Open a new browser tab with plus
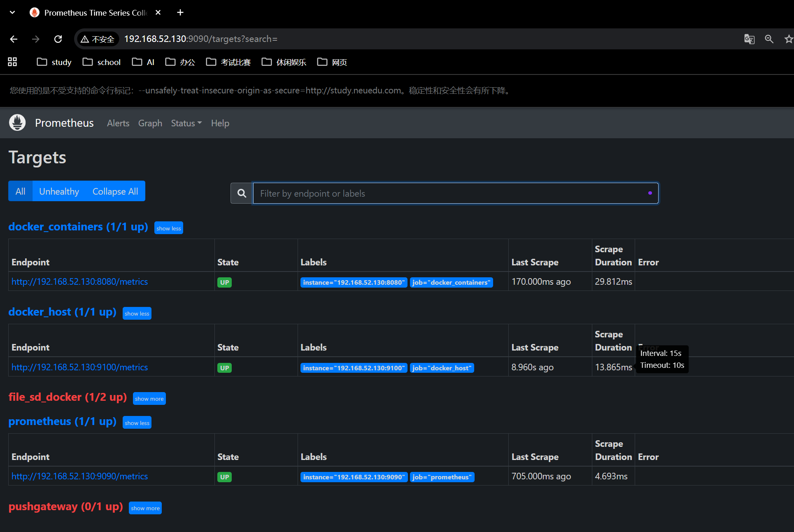 point(180,12)
